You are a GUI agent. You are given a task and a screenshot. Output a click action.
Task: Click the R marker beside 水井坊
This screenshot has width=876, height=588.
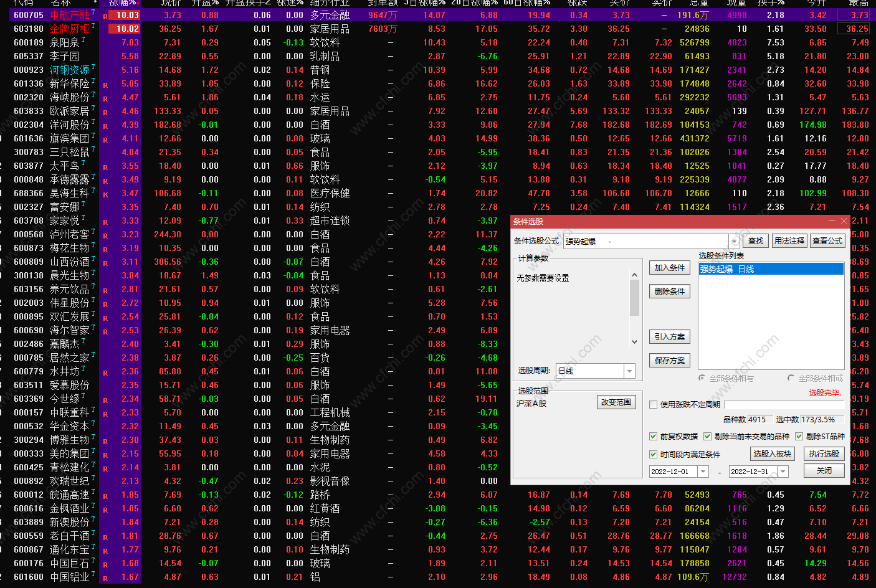coord(105,372)
